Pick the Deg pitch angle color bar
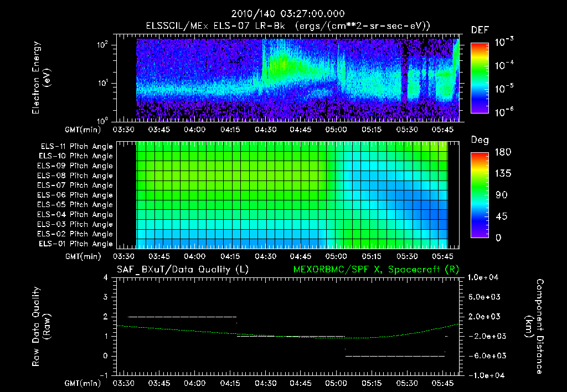The height and width of the screenshot is (392, 567). click(x=480, y=195)
